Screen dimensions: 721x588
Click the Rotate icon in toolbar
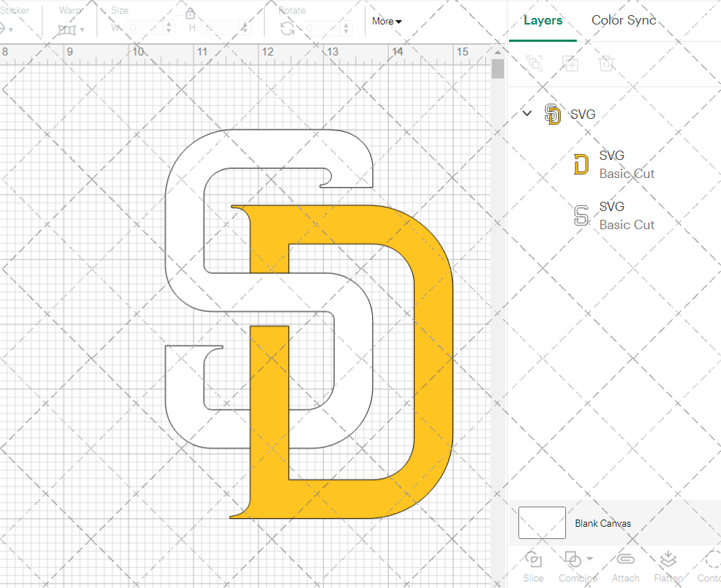[x=287, y=28]
